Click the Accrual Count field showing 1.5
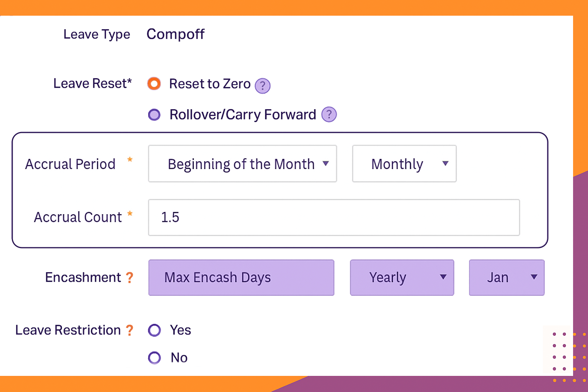 [x=334, y=217]
